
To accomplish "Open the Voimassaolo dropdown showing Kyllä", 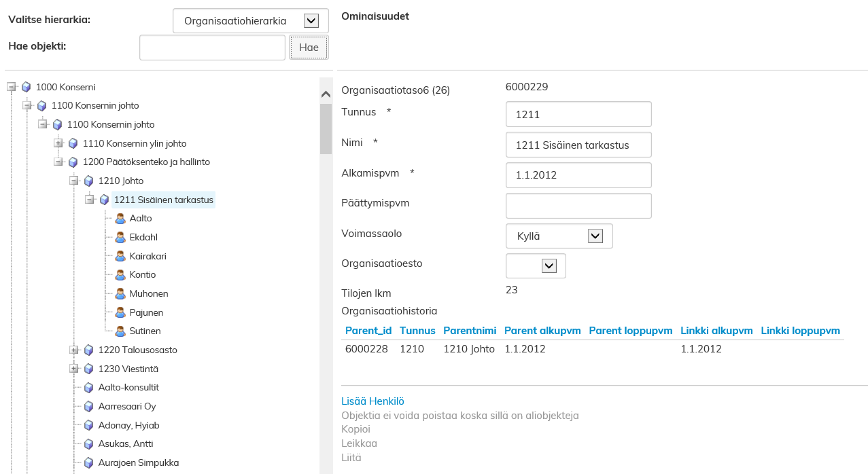I will tap(595, 236).
